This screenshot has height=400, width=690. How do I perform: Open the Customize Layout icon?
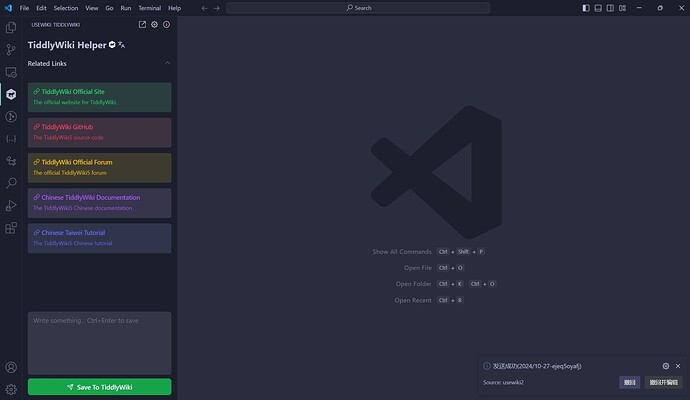(x=622, y=8)
